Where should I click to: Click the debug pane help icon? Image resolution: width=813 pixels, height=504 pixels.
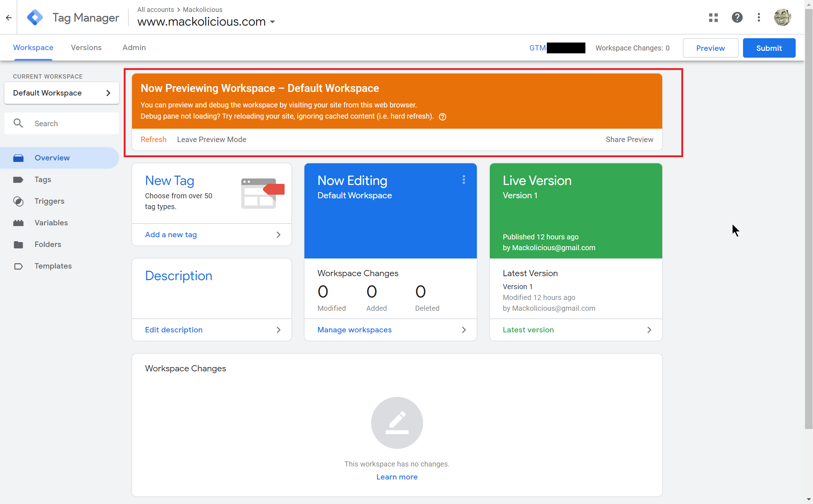click(442, 116)
